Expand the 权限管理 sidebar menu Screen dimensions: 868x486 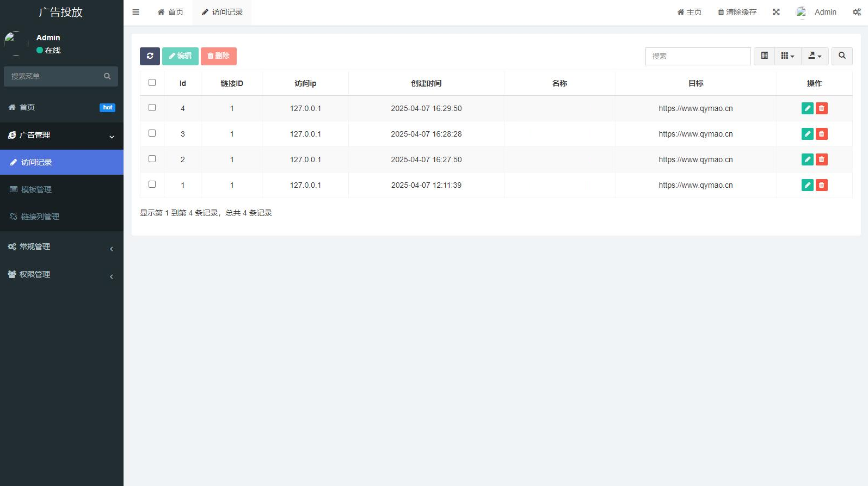(x=61, y=274)
